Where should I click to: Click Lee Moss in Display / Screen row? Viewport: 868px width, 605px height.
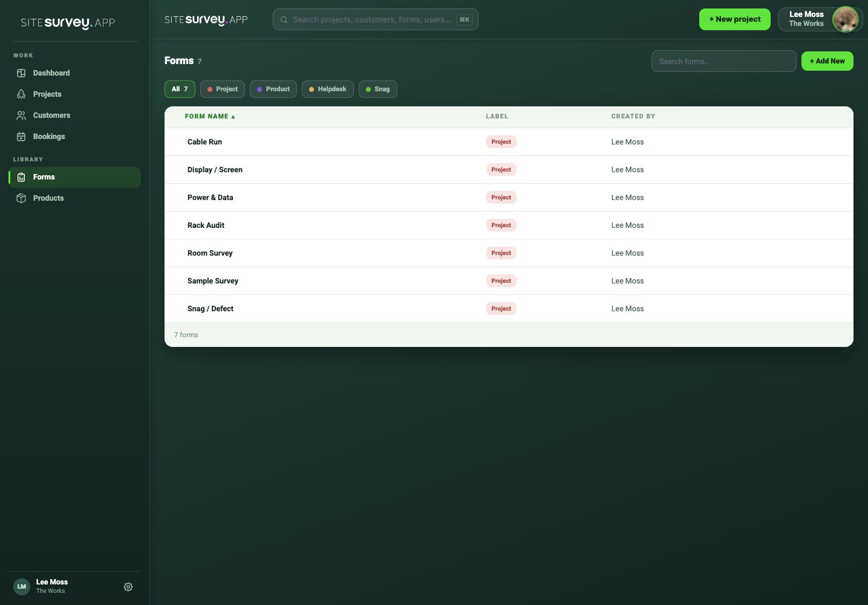(627, 170)
